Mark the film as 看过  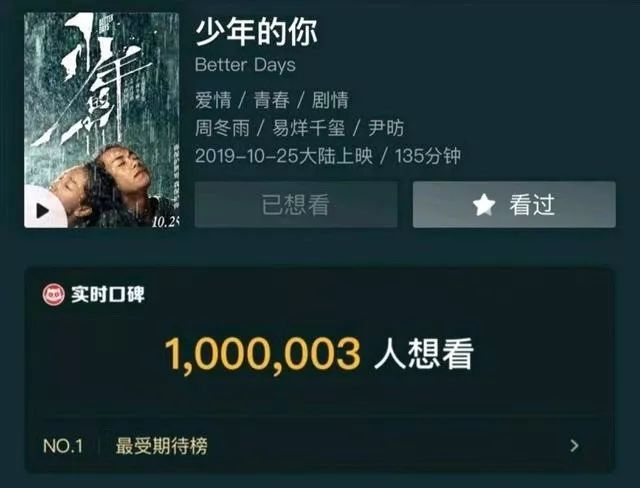pyautogui.click(x=514, y=204)
